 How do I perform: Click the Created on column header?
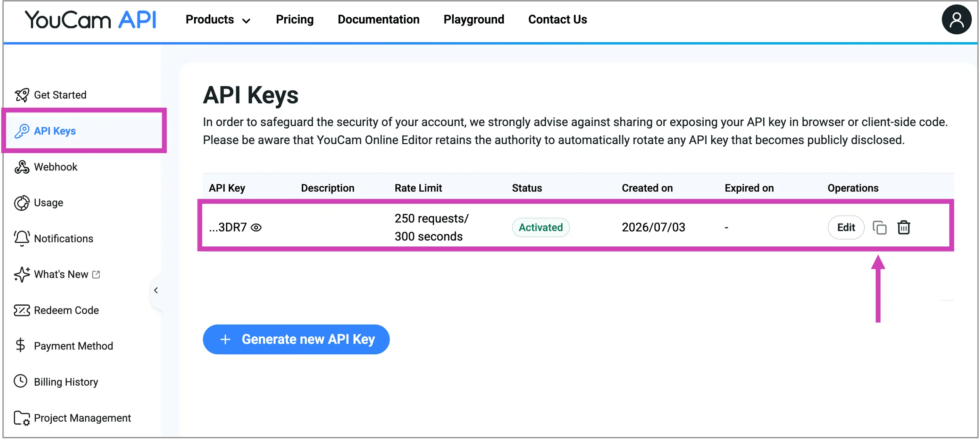(x=647, y=188)
